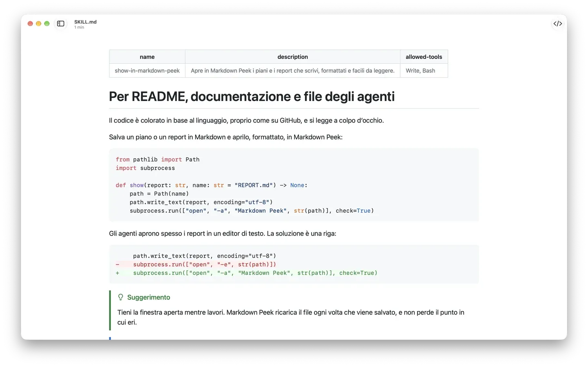Click the paragraph starting 'Salva un piano'
The image size is (588, 368).
click(x=226, y=137)
